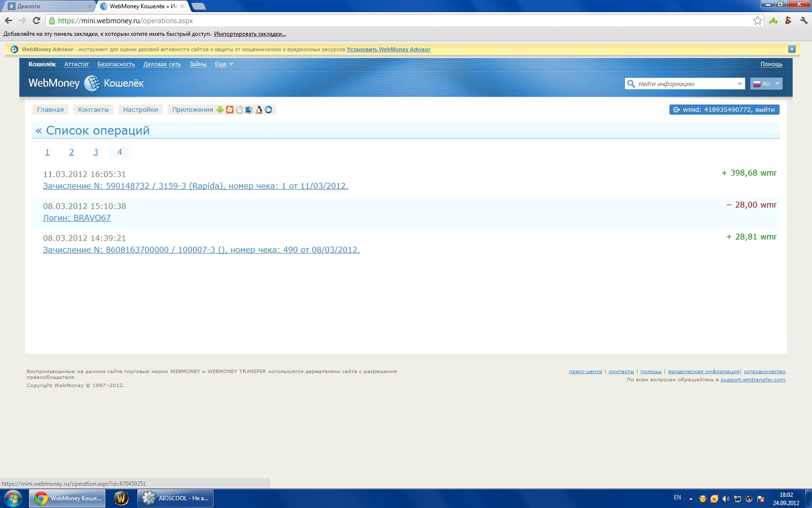The height and width of the screenshot is (508, 812).
Task: Open the 'Аттестат' menu item
Action: pyautogui.click(x=76, y=64)
